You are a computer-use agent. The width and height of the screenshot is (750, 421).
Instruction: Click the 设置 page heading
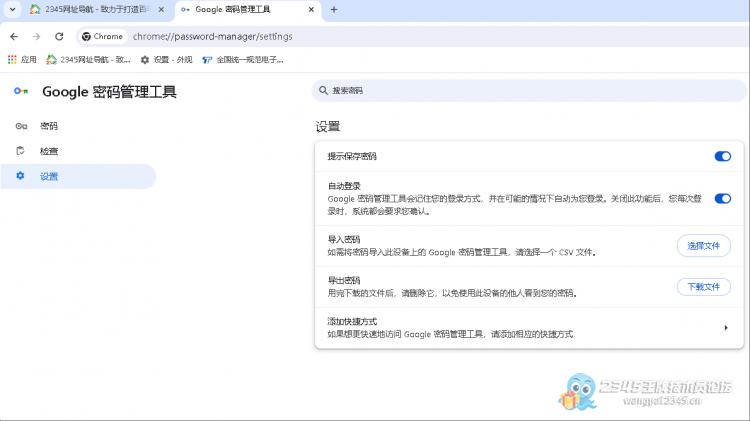coord(328,127)
